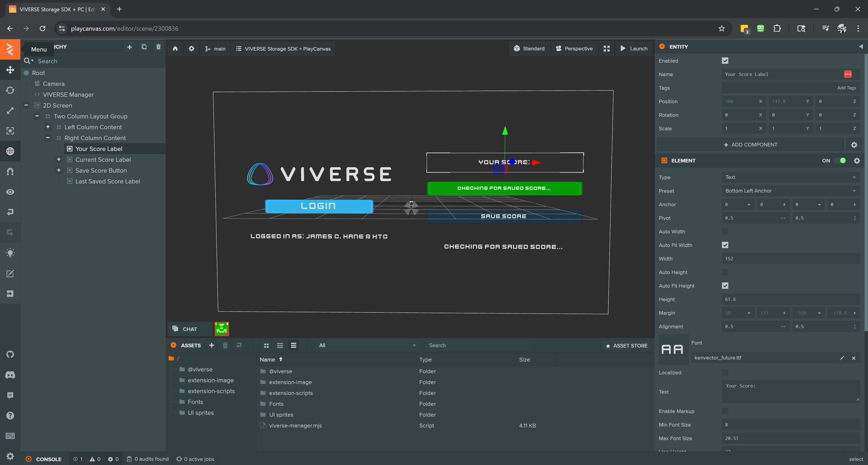868x465 pixels.
Task: Uncheck the Entity Enabled checkbox
Action: 725,61
